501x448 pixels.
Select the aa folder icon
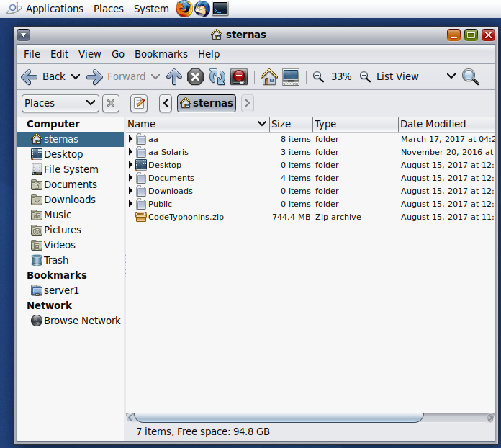(x=141, y=139)
